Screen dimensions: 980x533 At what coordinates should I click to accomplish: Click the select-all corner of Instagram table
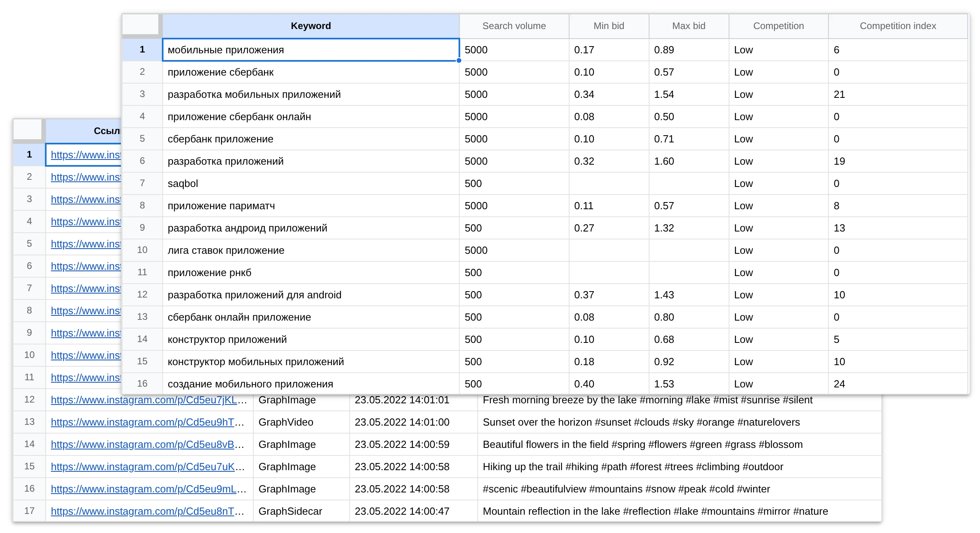tap(27, 130)
